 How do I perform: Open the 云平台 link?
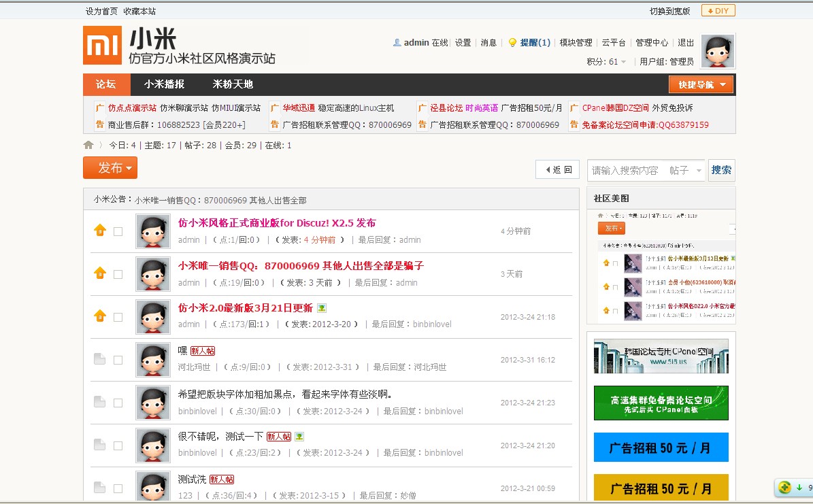(614, 43)
